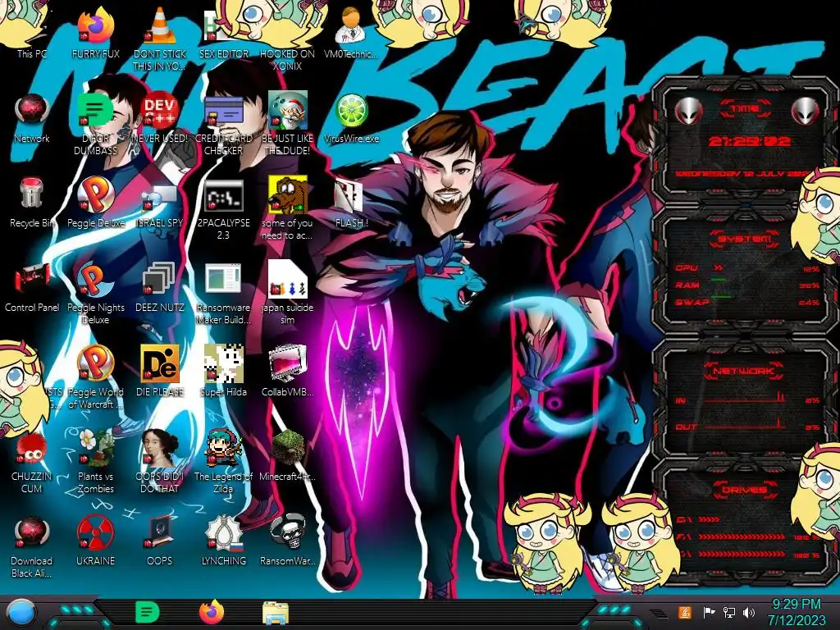Image resolution: width=840 pixels, height=630 pixels.
Task: Launch Peggle Nights Deluxe
Action: (x=95, y=293)
